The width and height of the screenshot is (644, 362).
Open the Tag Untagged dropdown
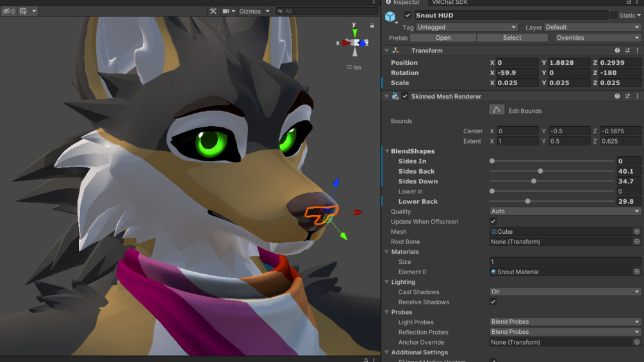point(466,27)
